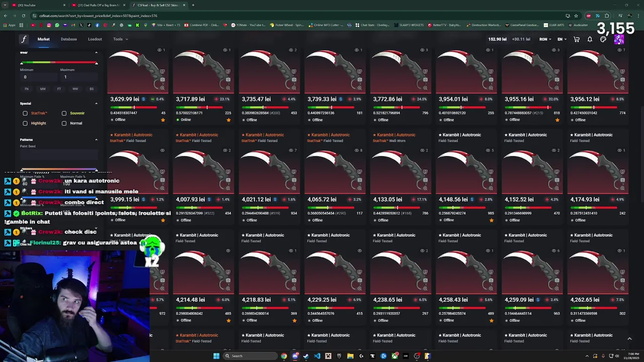This screenshot has height=362, width=644.
Task: Click magnifier zoom icon on 3,735.47 lei knife
Action: pos(294,88)
